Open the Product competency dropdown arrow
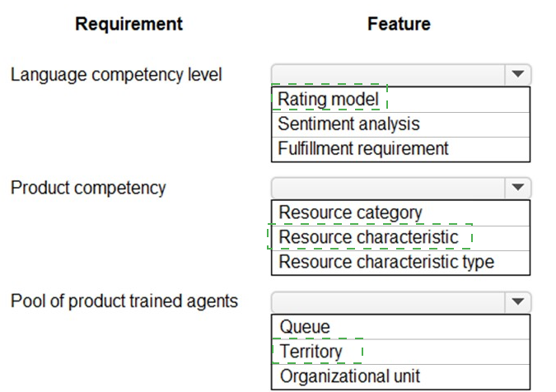556x392 pixels. (518, 188)
